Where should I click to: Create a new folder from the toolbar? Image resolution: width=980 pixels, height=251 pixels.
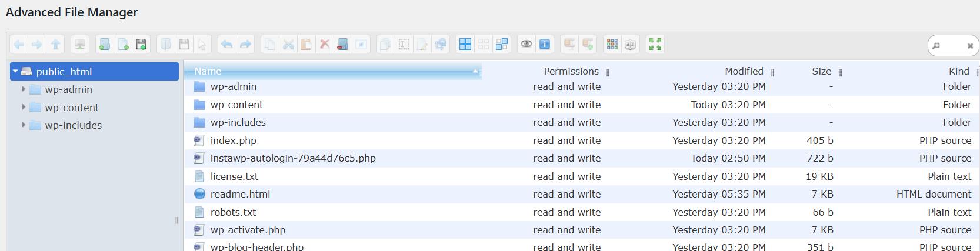(104, 45)
